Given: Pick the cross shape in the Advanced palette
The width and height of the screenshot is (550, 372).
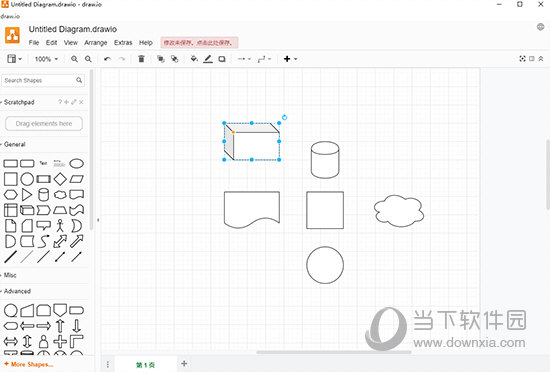Looking at the screenshot, I should click(x=60, y=341).
